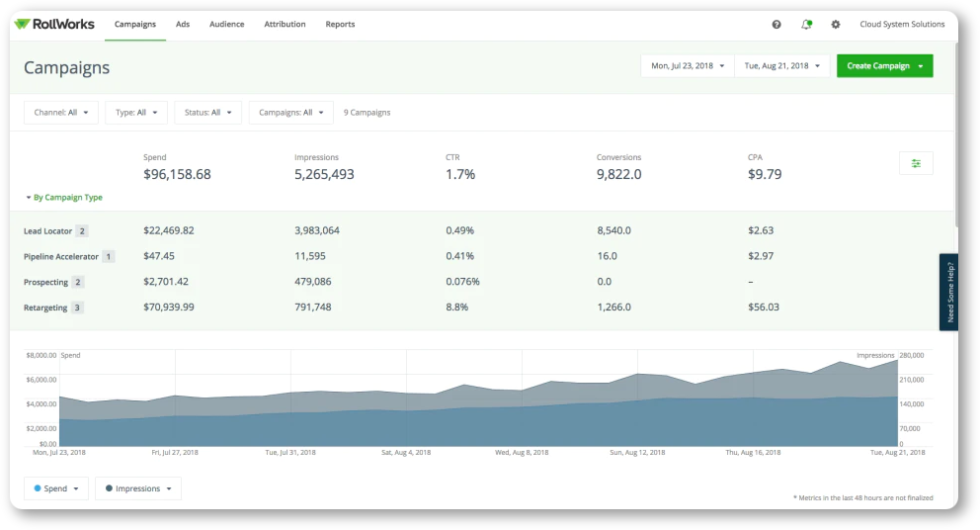Open the Status: All filter dropdown
This screenshot has width=980, height=530.
click(207, 113)
